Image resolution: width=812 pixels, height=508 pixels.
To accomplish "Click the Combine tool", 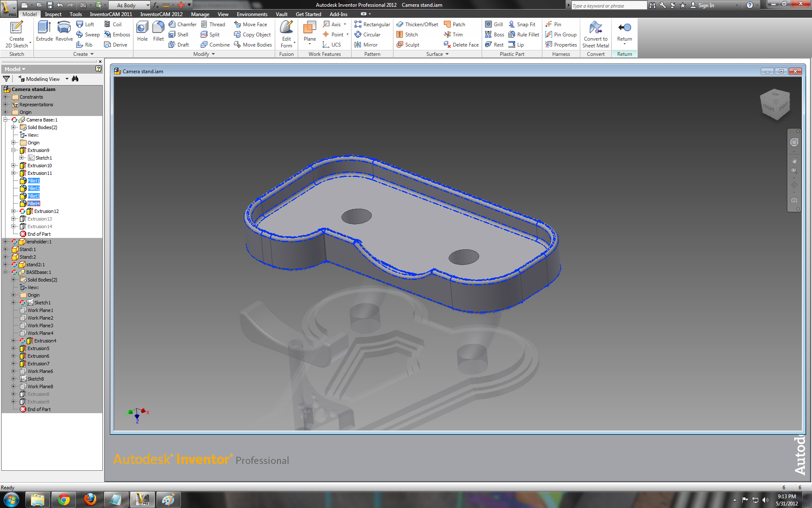I will (215, 44).
